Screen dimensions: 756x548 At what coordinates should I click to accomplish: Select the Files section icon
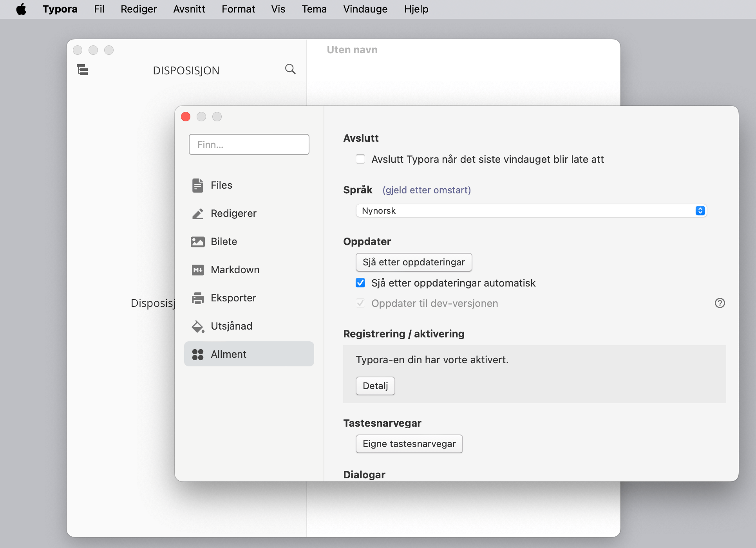tap(197, 185)
